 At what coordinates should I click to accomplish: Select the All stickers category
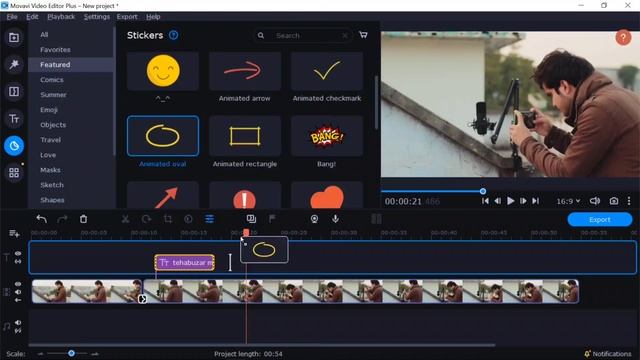click(x=44, y=35)
